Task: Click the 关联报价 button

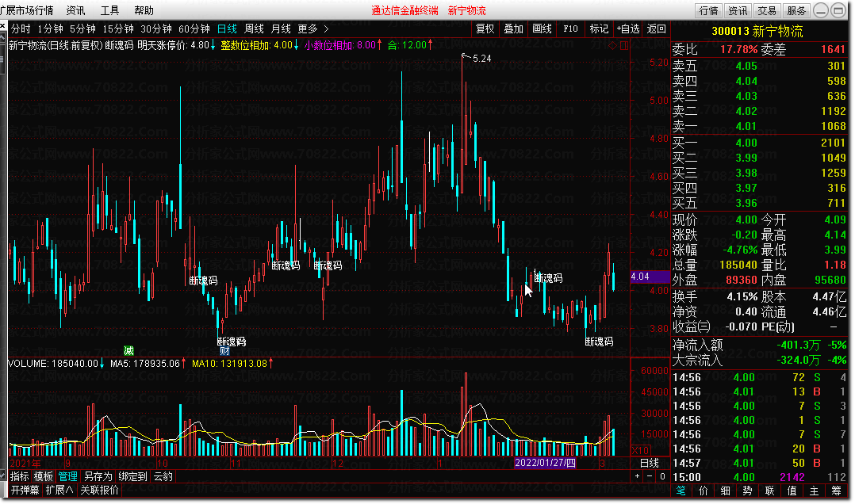Action: (x=99, y=490)
